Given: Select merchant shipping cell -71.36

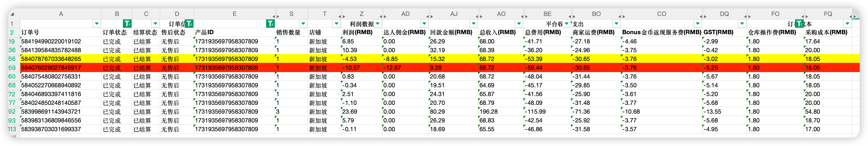Looking at the screenshot, I should click(x=596, y=112).
